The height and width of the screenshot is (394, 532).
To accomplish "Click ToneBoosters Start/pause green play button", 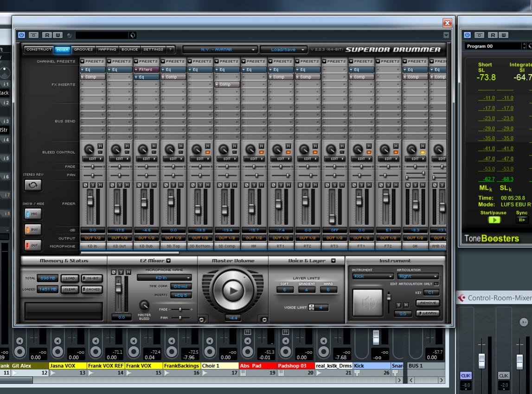I will point(494,220).
